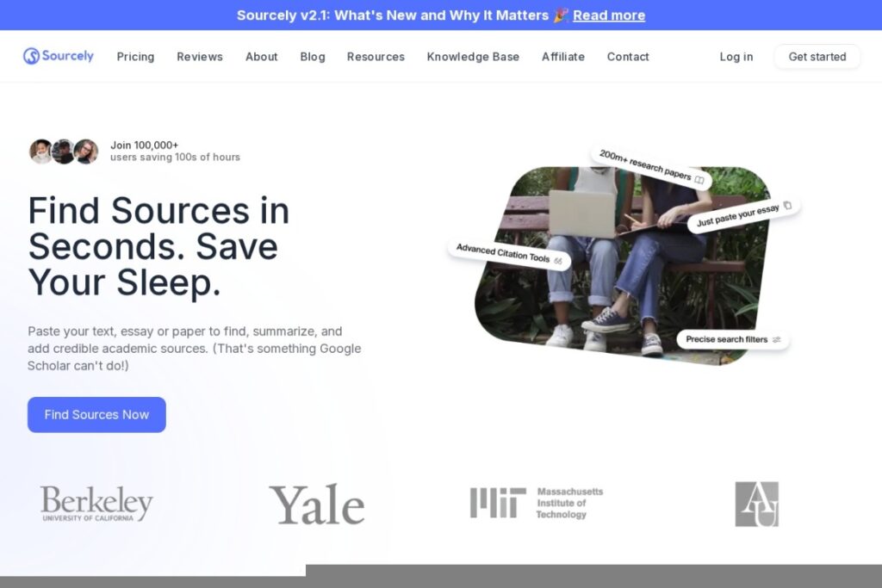Click the 'Precise search filters' tag

(x=733, y=339)
